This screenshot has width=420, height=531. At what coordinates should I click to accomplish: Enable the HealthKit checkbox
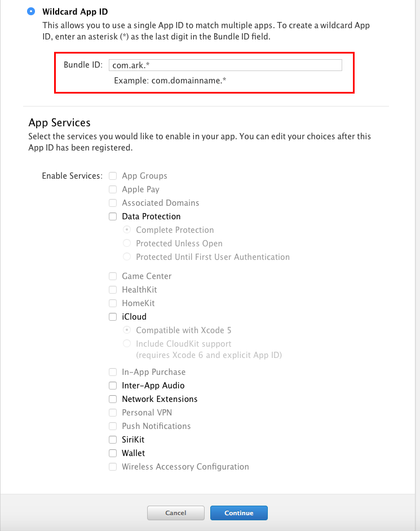[113, 290]
